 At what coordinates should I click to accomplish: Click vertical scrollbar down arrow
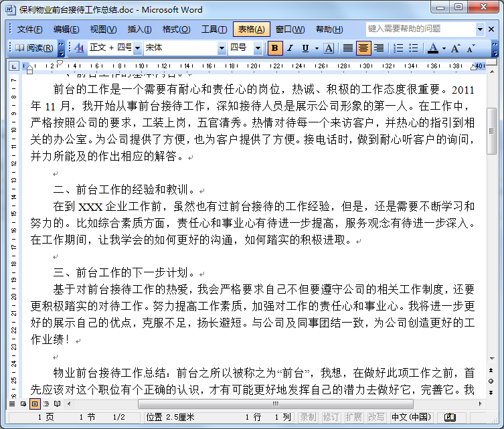point(492,359)
